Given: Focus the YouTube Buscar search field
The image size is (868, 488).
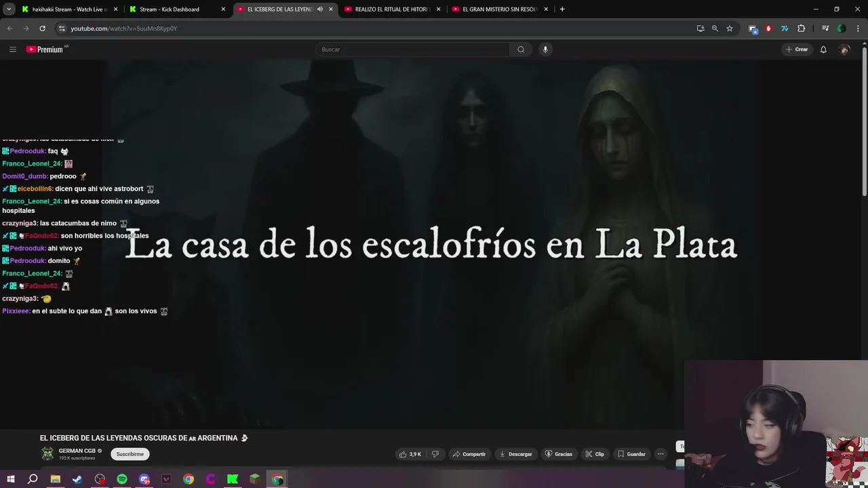Looking at the screenshot, I should coord(412,49).
